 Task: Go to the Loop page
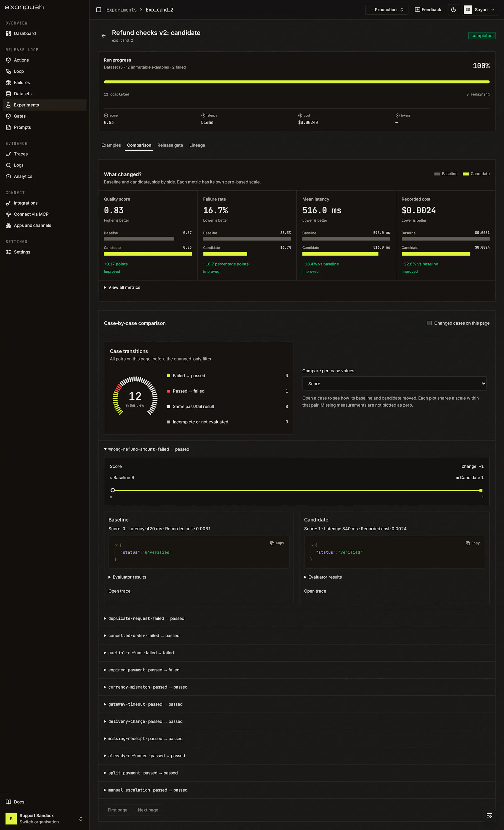pos(44,71)
